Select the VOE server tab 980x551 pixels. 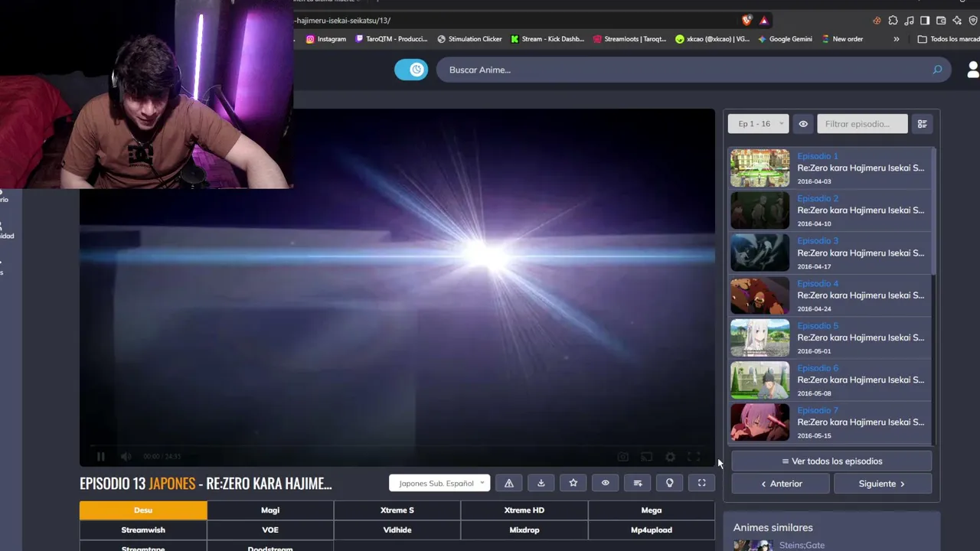click(270, 530)
